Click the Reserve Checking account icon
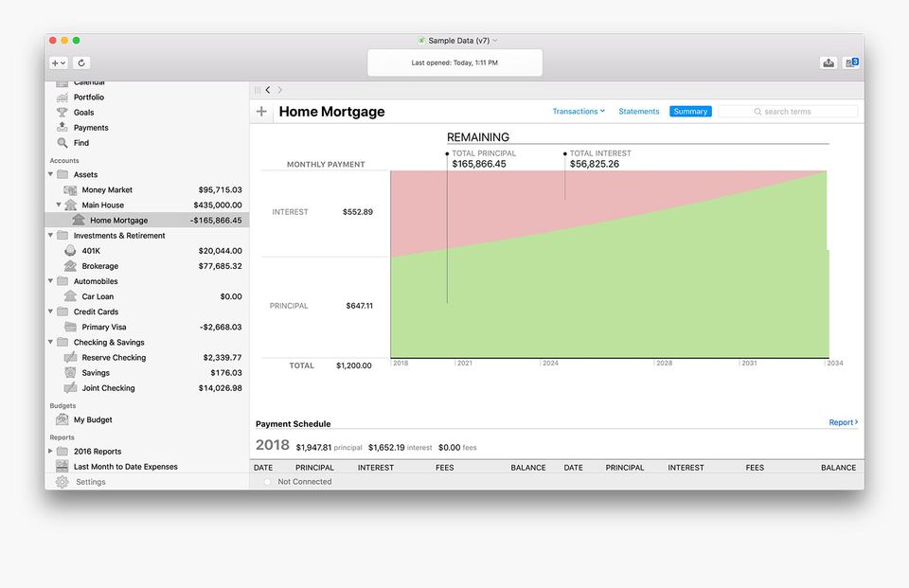The height and width of the screenshot is (588, 909). pos(70,357)
